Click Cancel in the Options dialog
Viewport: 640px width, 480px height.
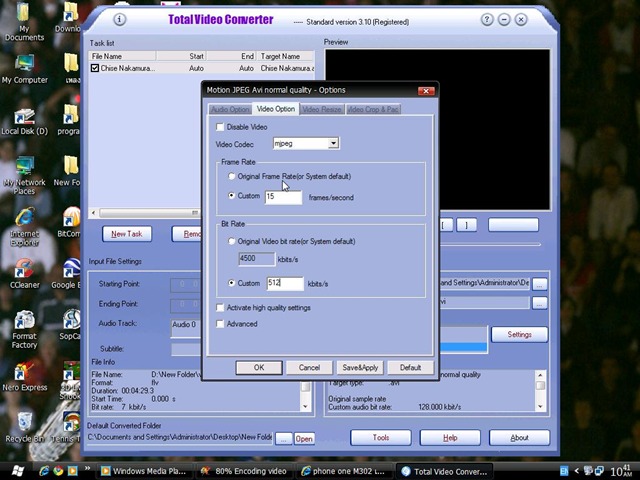point(309,367)
